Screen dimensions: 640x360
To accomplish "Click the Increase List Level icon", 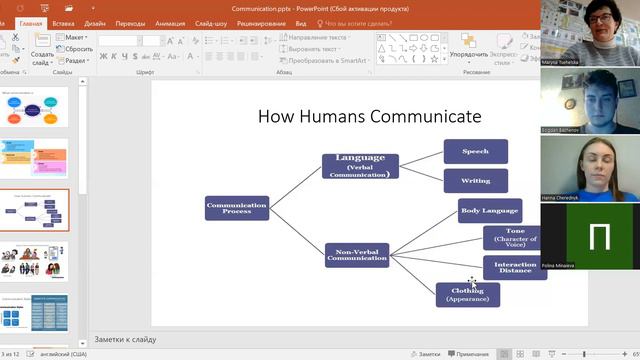I will [x=253, y=40].
